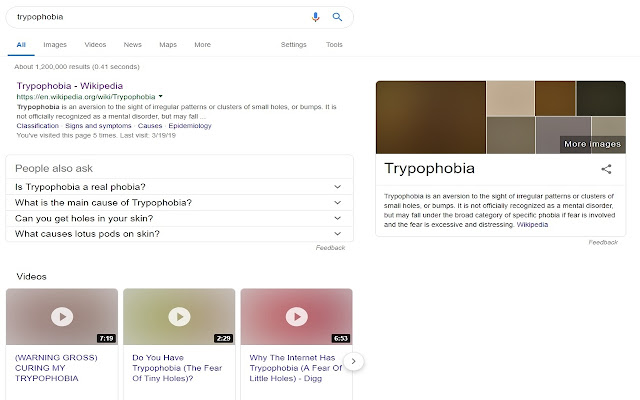Viewport: 640px width, 400px height.
Task: Click in the search box with 'trypophobia'
Action: tap(150, 17)
